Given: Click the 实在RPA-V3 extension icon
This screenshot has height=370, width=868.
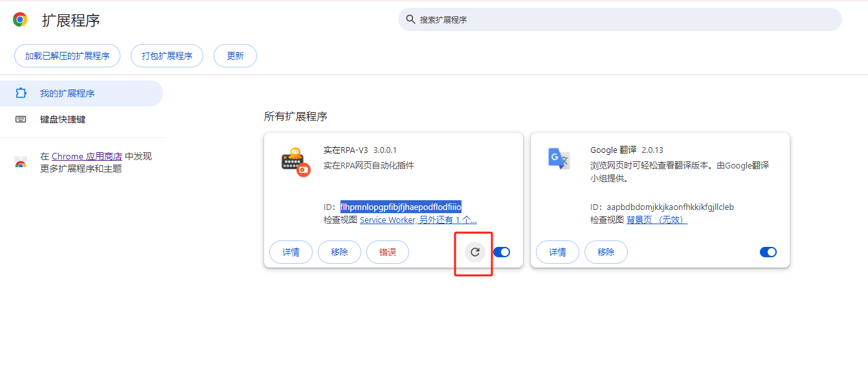Looking at the screenshot, I should click(x=295, y=161).
